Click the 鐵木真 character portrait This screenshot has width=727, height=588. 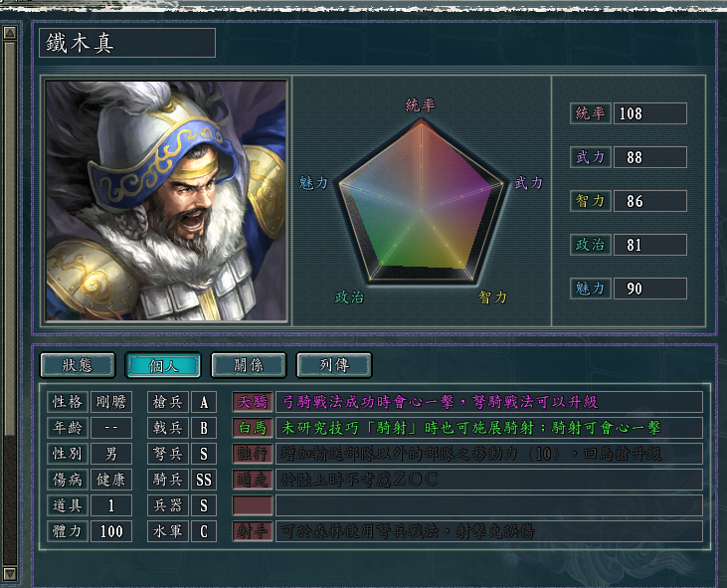(166, 201)
